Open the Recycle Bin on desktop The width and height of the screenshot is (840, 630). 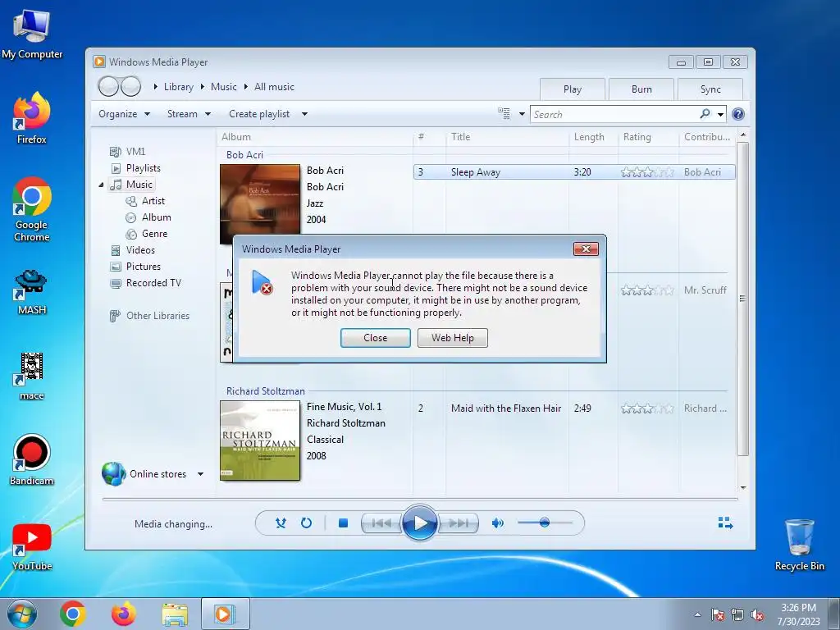(x=799, y=545)
